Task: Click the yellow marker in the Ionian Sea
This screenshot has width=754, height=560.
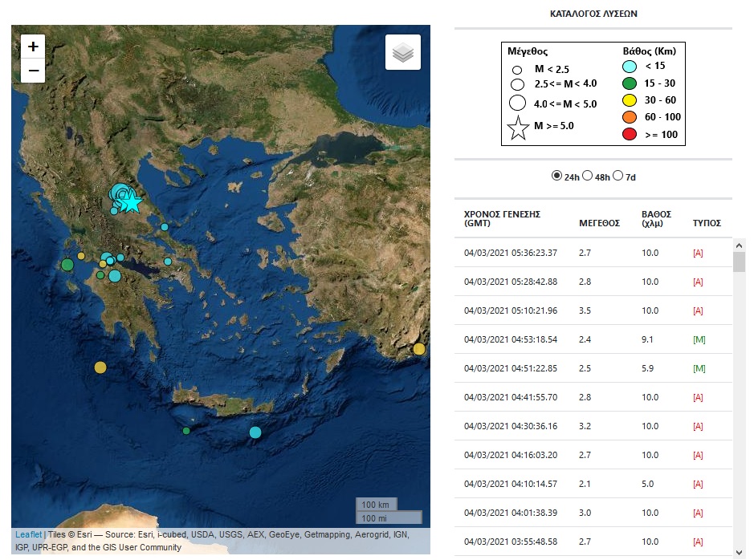Action: click(100, 367)
